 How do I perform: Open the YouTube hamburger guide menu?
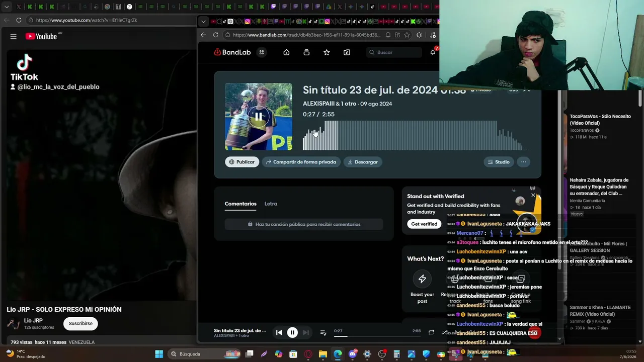coord(14,36)
